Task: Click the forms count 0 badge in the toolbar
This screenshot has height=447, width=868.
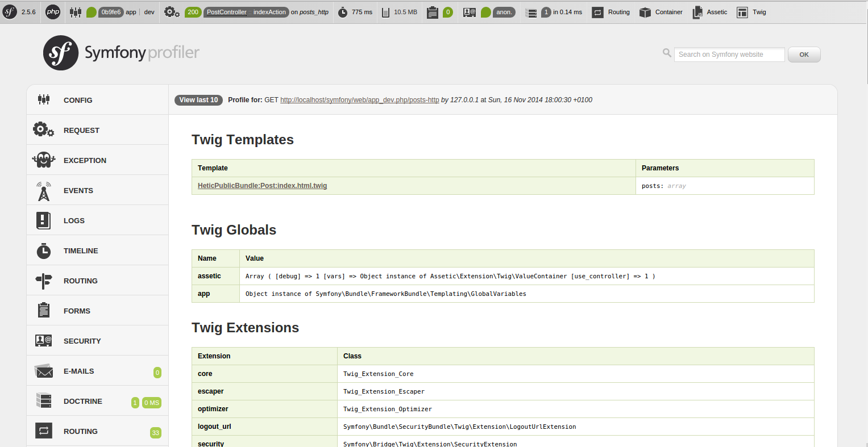Action: pos(448,12)
